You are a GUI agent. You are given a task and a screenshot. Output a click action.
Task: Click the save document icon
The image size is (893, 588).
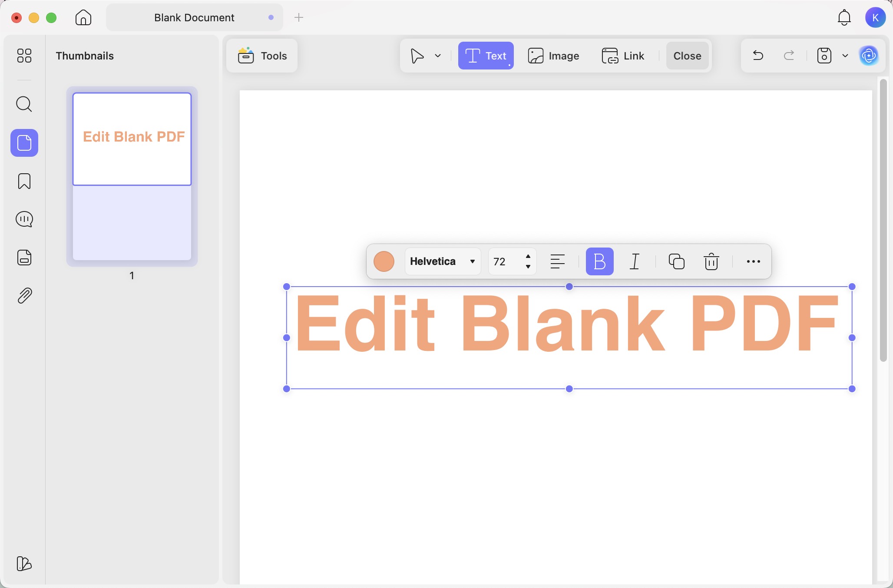pyautogui.click(x=824, y=56)
